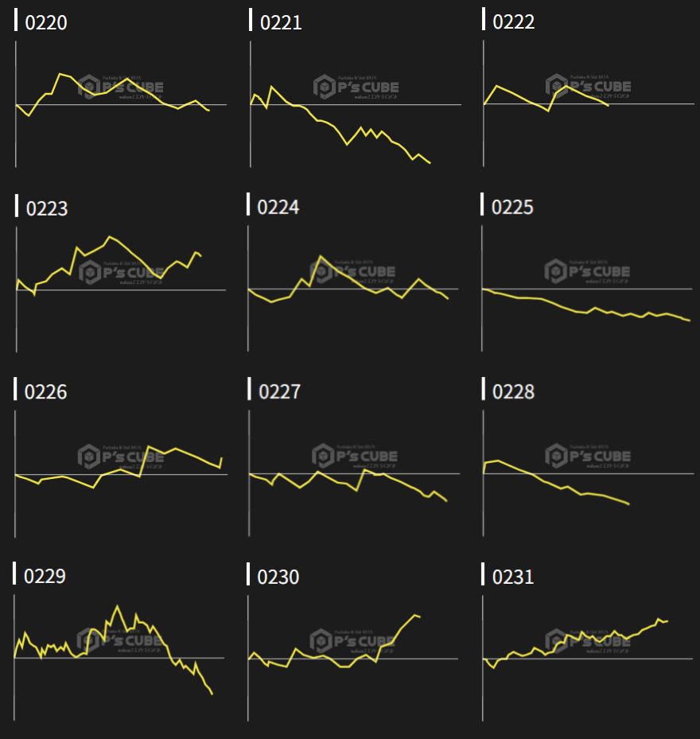Click the P's CUBE logo in chart 0222
700x739 pixels.
click(x=589, y=86)
